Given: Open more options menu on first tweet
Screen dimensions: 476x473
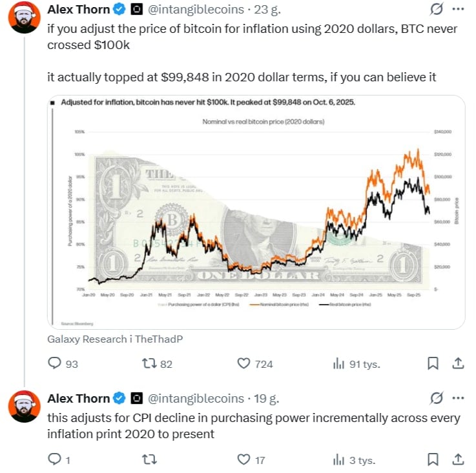Looking at the screenshot, I should 458,10.
